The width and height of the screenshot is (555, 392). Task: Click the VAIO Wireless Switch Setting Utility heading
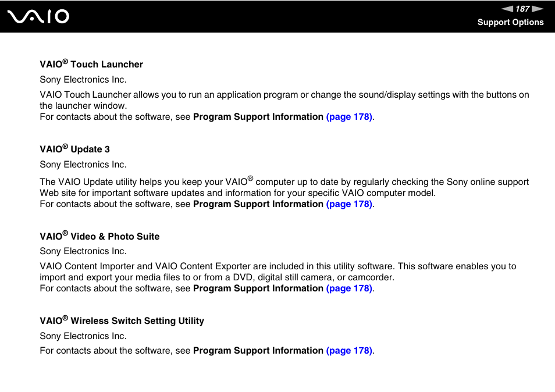click(x=122, y=320)
